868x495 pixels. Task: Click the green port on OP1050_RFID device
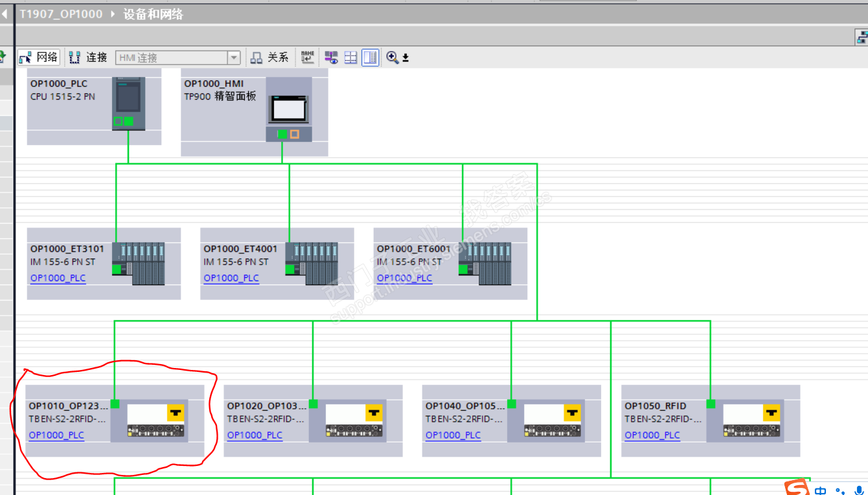[711, 404]
